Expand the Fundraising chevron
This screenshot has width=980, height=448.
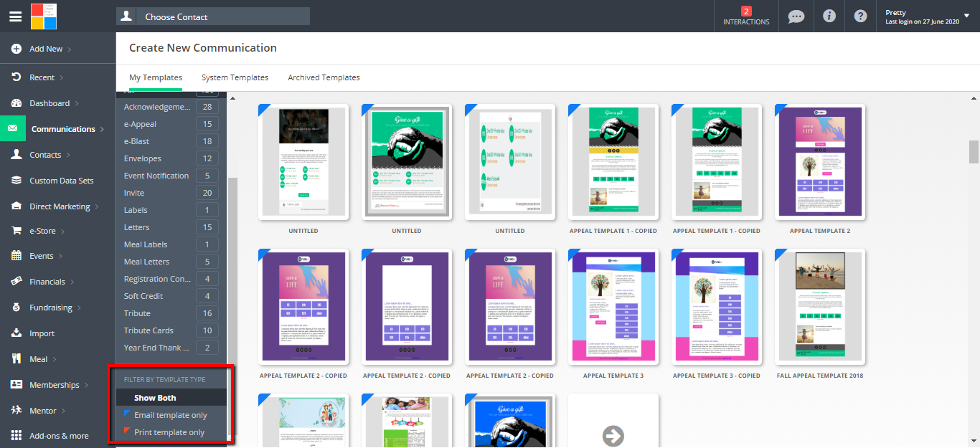[x=79, y=308]
